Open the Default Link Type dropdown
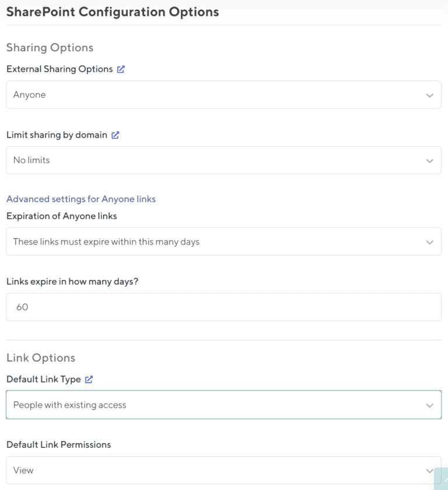Image resolution: width=448 pixels, height=490 pixels. click(x=223, y=405)
